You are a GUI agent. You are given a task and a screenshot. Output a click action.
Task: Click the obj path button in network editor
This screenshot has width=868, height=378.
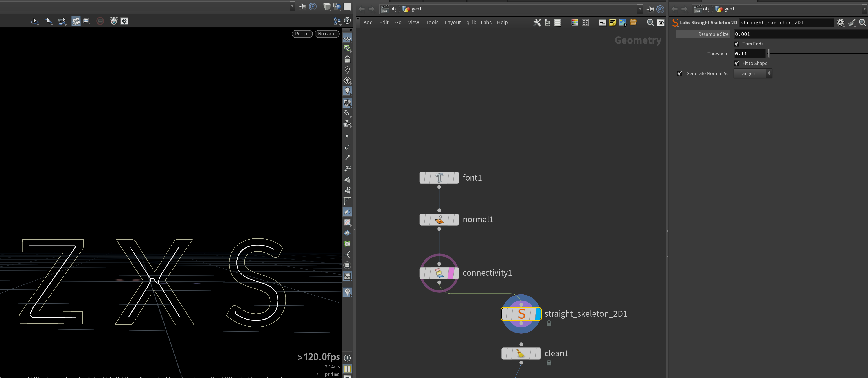point(389,9)
